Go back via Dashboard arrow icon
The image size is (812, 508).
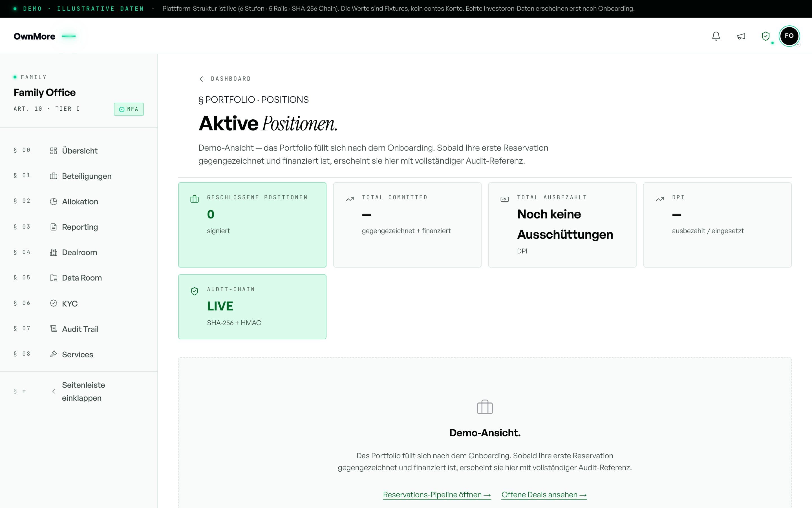pos(202,79)
